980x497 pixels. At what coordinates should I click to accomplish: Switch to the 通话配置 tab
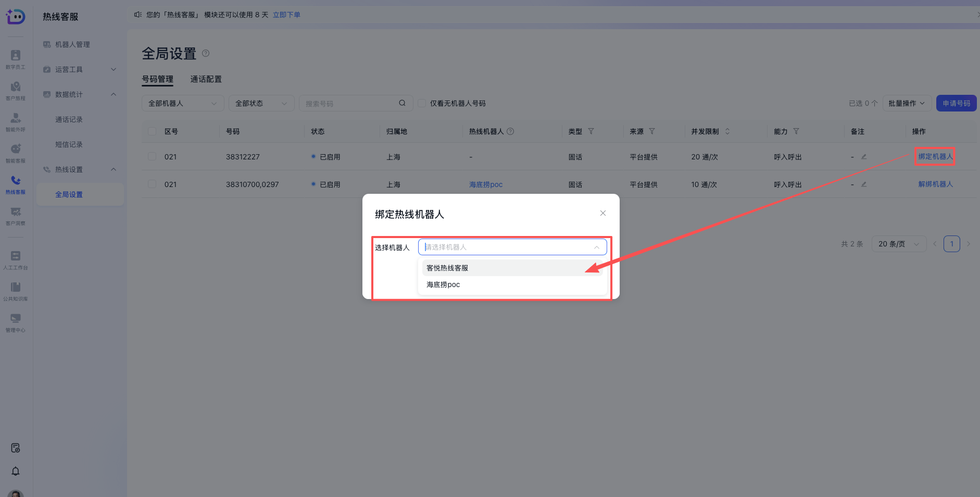[x=206, y=79]
